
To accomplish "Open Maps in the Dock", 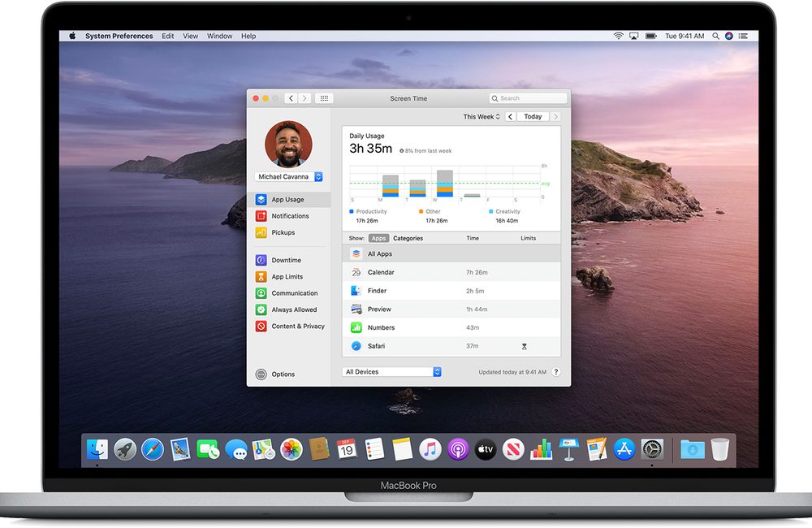I will (x=264, y=449).
